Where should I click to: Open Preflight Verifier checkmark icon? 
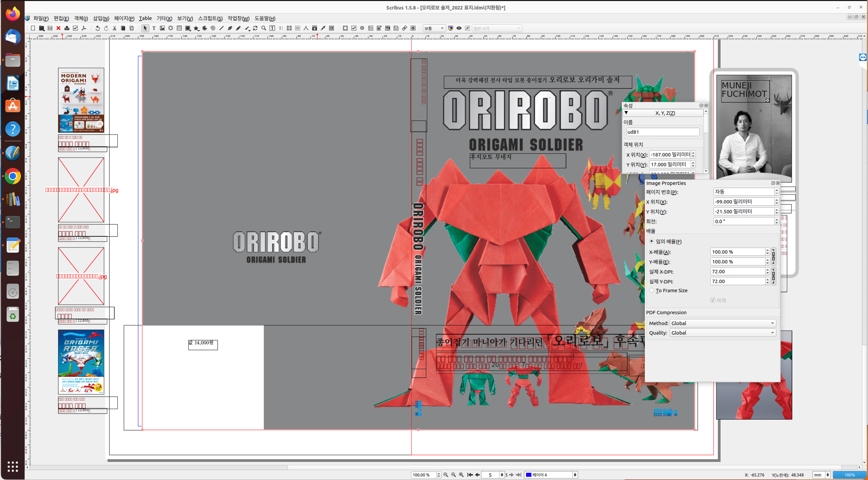pos(75,28)
